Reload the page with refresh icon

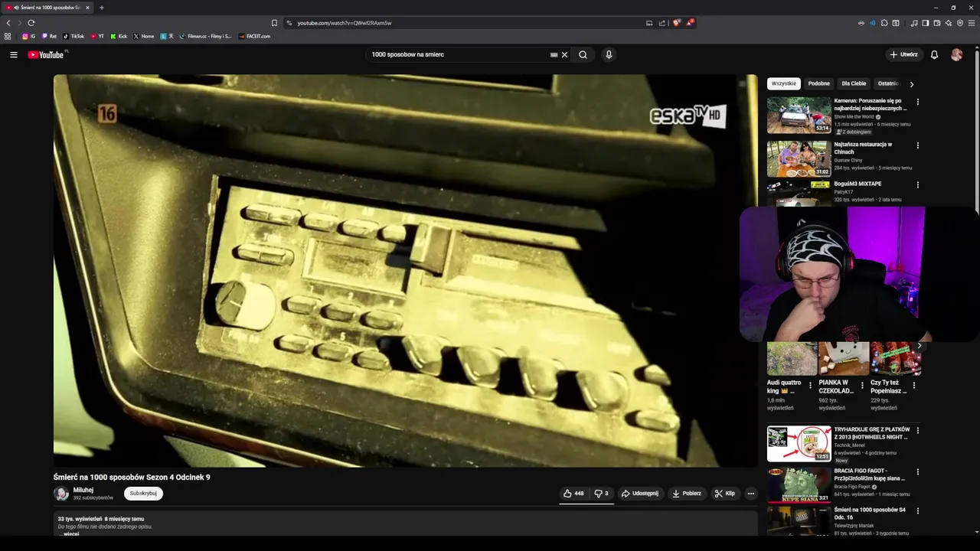31,23
